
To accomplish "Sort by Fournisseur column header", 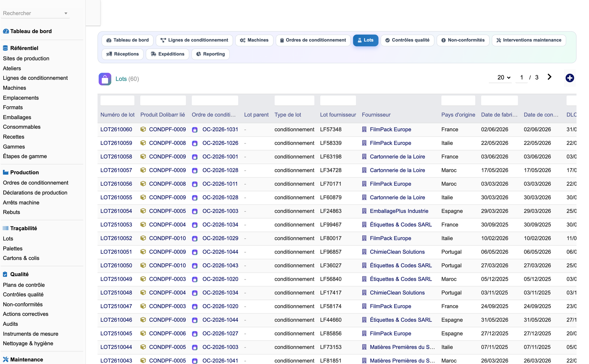I will pos(376,115).
